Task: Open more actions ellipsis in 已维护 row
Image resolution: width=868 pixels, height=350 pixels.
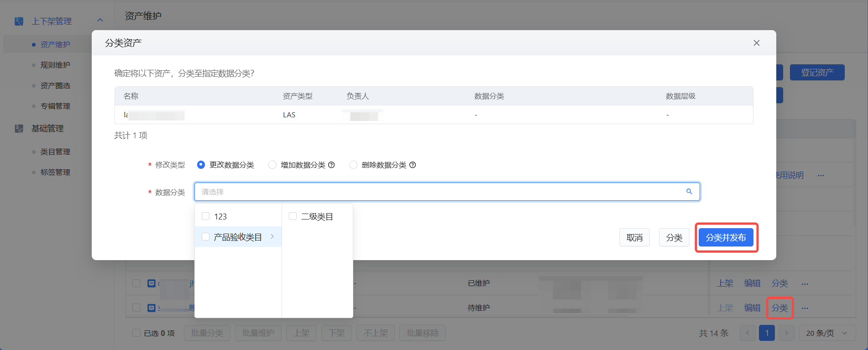Action: click(805, 283)
